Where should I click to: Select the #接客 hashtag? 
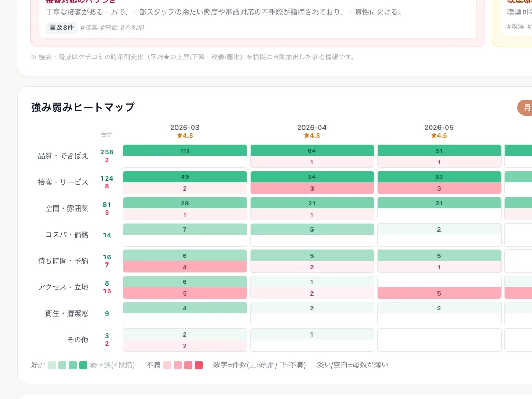click(89, 27)
